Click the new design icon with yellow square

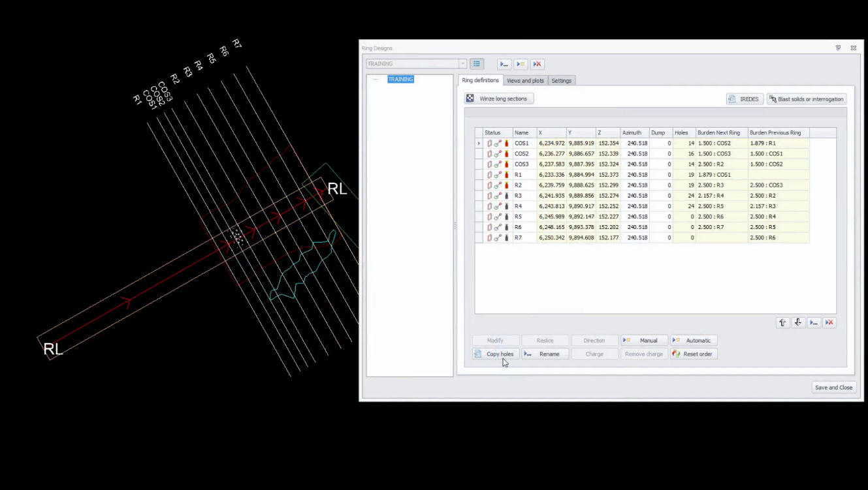pos(521,64)
